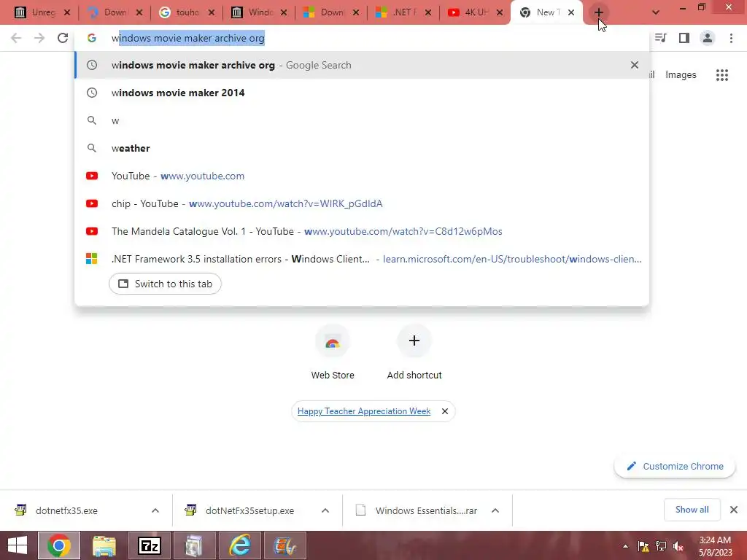Open the installer package taskbar icon
Image resolution: width=747 pixels, height=560 pixels.
pos(194,545)
